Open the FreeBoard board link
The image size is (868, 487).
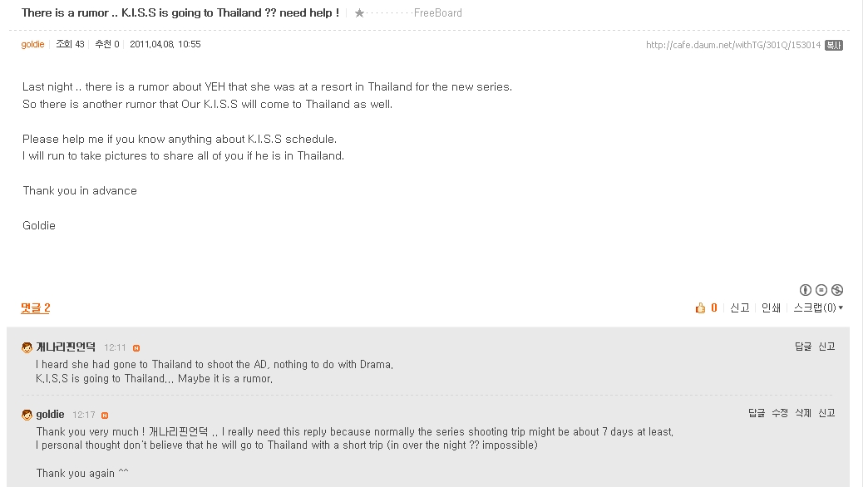click(438, 12)
